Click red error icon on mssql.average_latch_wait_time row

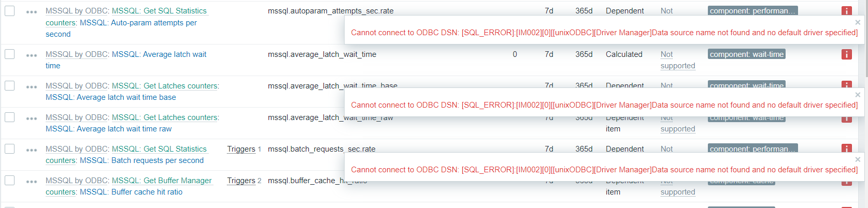(846, 54)
